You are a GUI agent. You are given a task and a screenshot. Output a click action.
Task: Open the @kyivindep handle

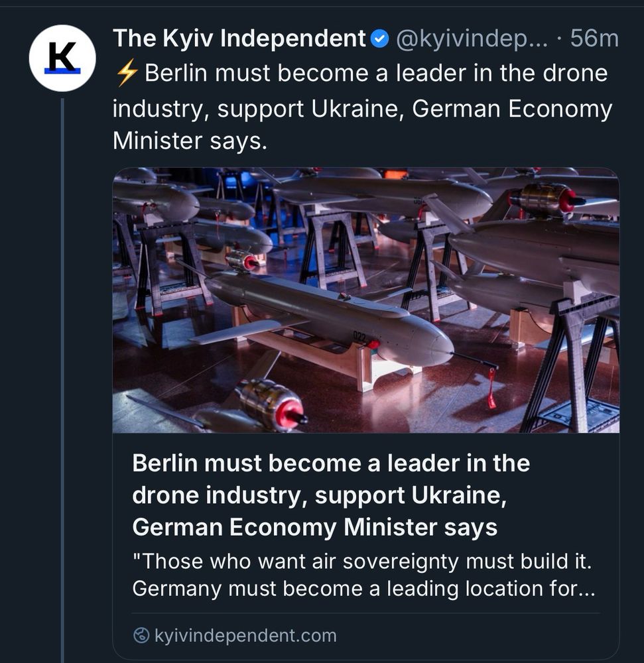(x=471, y=39)
